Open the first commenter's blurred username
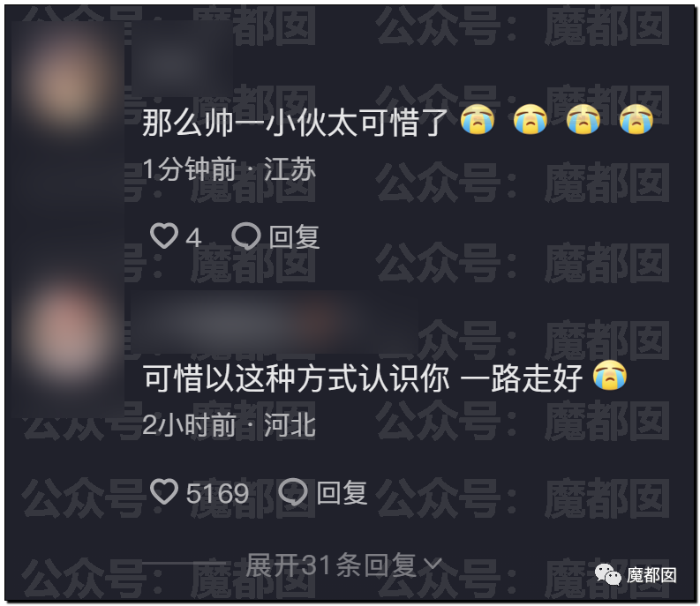The width and height of the screenshot is (700, 606). (182, 58)
